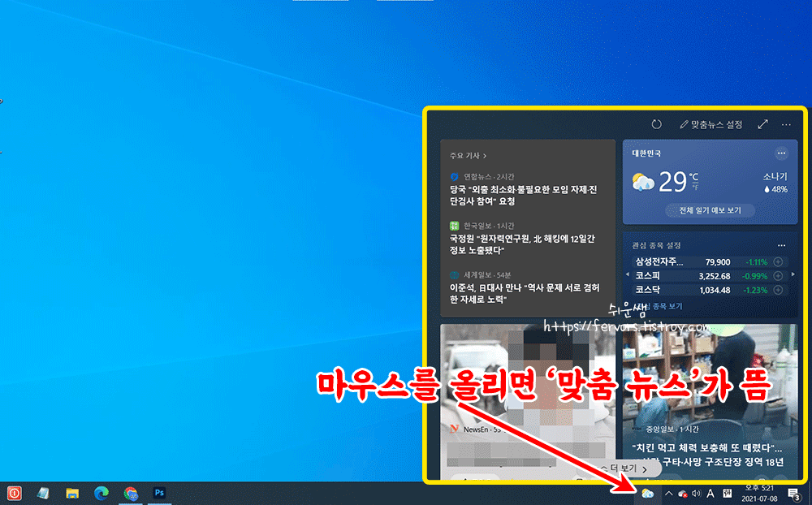Expand the news panel with the diagonal arrows icon
The height and width of the screenshot is (505, 812).
(x=762, y=124)
